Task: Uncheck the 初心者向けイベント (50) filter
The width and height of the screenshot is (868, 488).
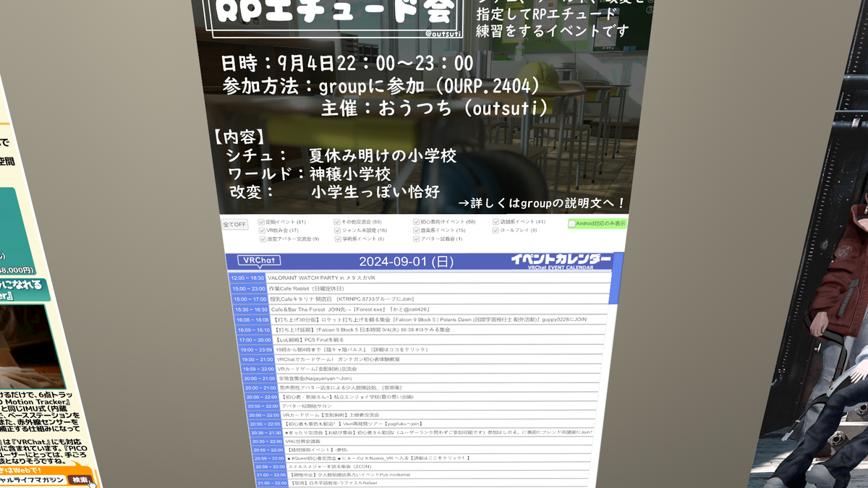Action: click(x=417, y=222)
